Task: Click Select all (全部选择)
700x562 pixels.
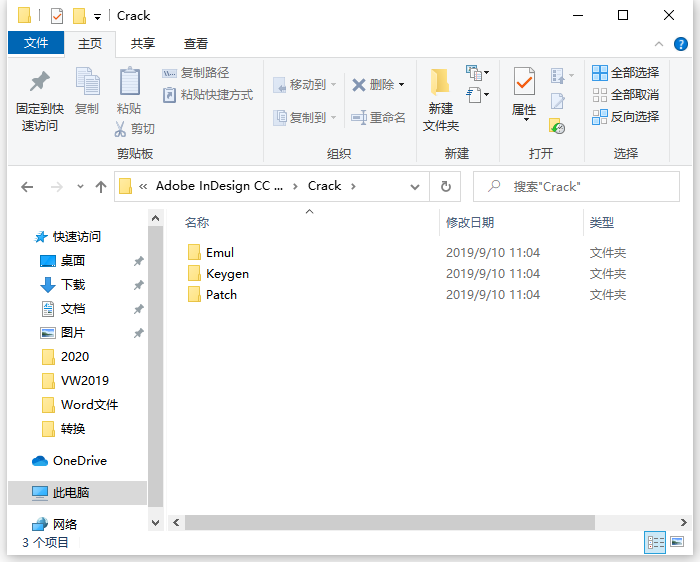Action: pos(625,73)
